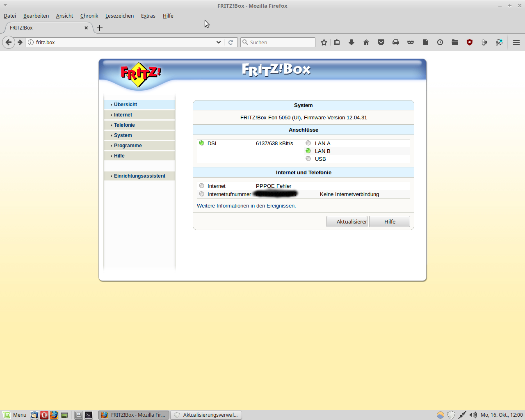Open the Mint Menu button
Image resolution: width=525 pixels, height=420 pixels.
pyautogui.click(x=15, y=415)
